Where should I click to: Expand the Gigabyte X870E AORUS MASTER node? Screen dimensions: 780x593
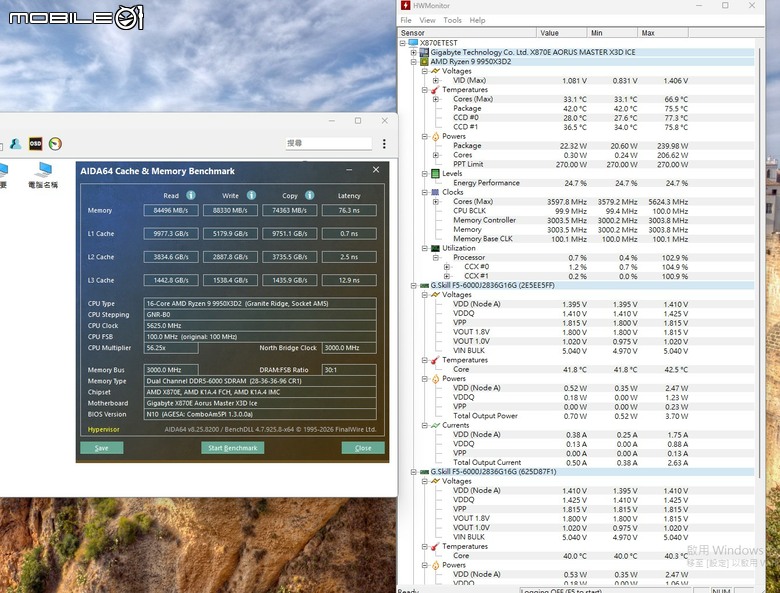tap(413, 52)
